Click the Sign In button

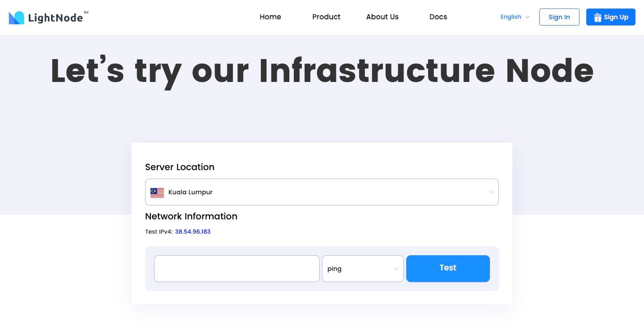[x=559, y=17]
